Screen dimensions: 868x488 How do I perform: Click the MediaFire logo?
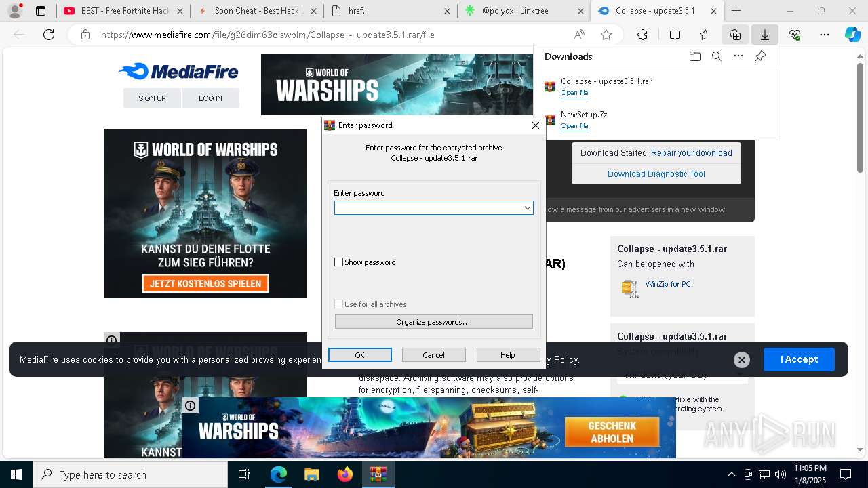tap(178, 71)
